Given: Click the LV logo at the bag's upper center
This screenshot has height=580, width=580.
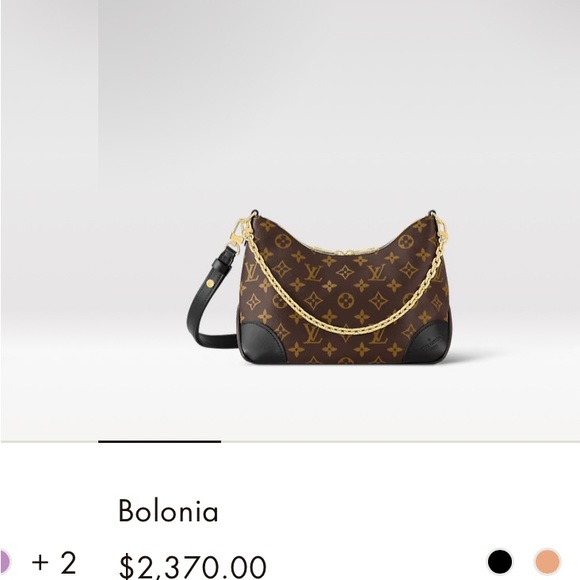Looking at the screenshot, I should (x=314, y=273).
